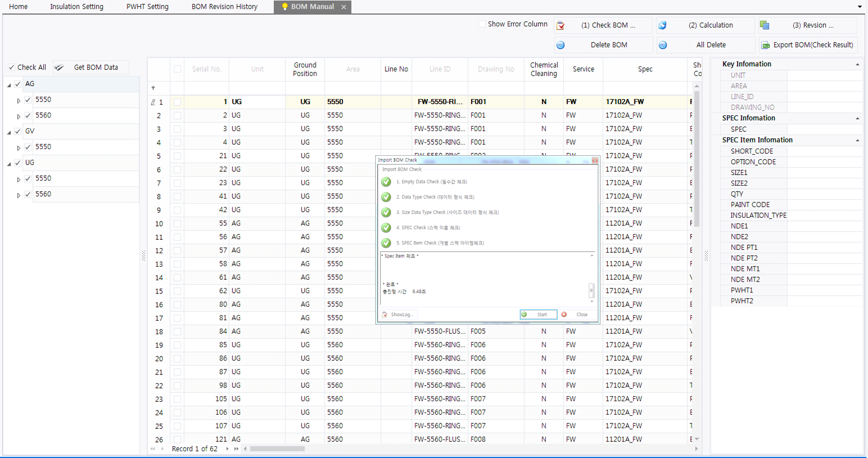Uncheck the AG tree node checkbox
The width and height of the screenshot is (868, 458).
tap(18, 84)
